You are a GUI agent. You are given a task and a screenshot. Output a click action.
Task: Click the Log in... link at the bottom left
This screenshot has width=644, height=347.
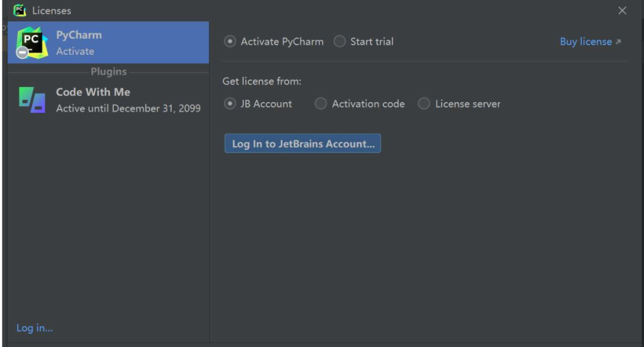(x=35, y=327)
